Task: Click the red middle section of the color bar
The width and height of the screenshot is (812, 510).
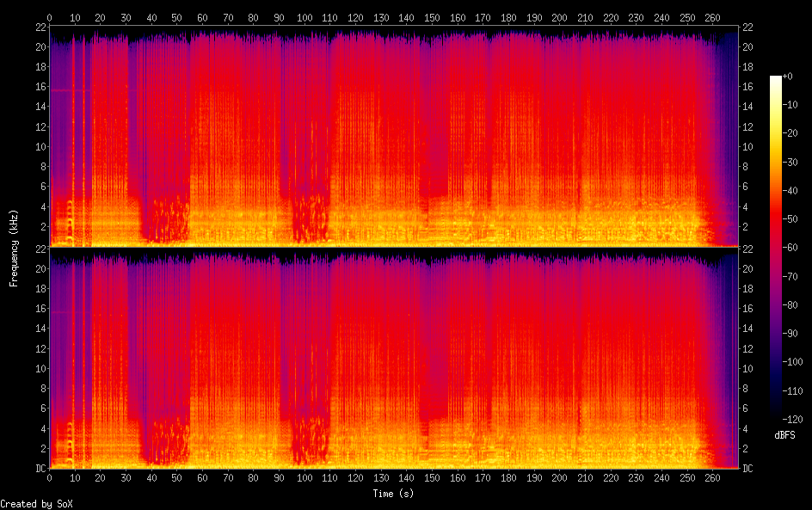Action: click(776, 241)
